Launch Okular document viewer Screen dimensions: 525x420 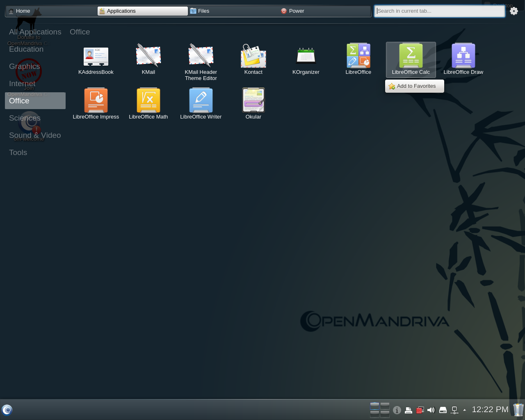253,104
